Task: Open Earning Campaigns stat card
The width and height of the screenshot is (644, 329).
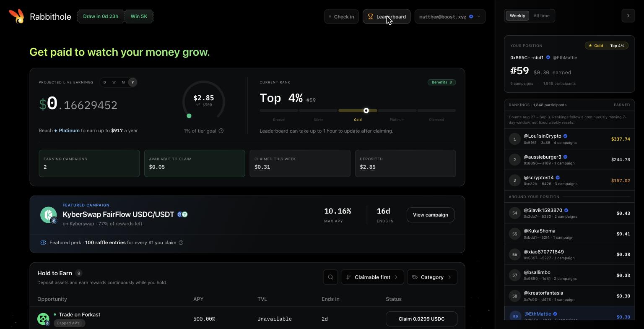Action: (x=89, y=163)
